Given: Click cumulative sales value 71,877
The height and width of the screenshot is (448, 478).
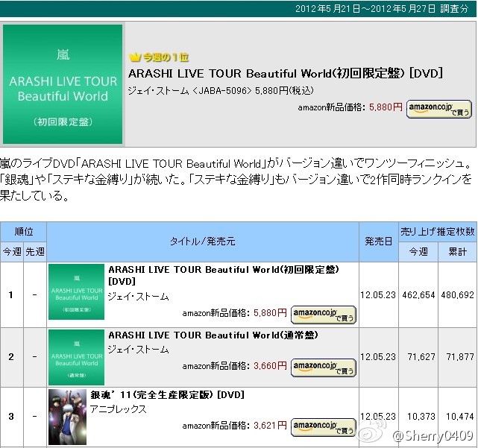Looking at the screenshot, I should coord(460,357).
